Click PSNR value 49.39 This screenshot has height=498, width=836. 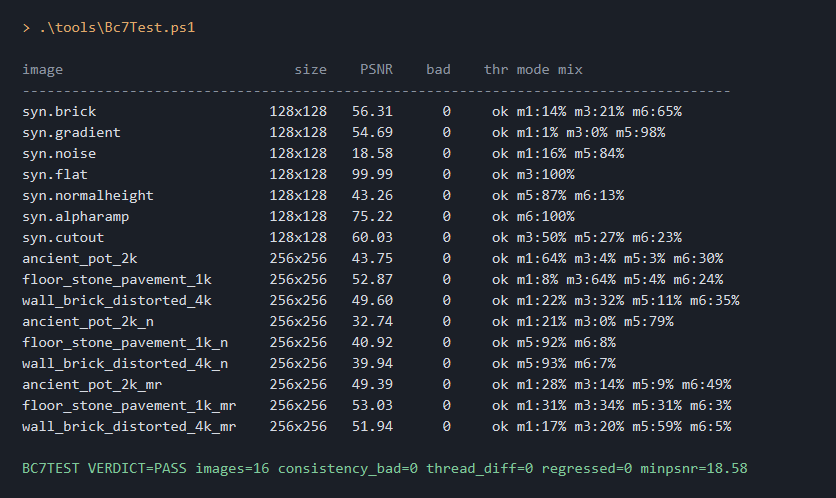[372, 384]
